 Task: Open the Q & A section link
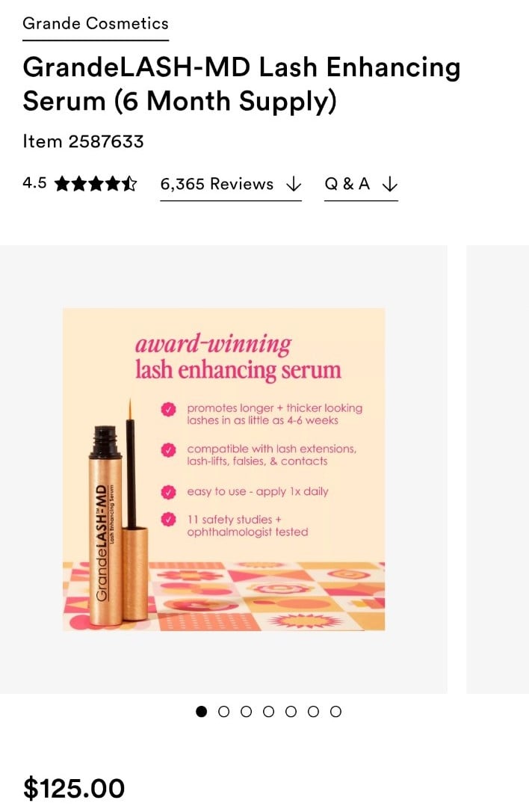tap(361, 185)
